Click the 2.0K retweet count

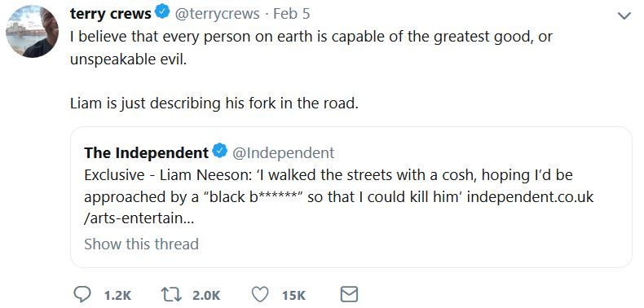tap(206, 295)
